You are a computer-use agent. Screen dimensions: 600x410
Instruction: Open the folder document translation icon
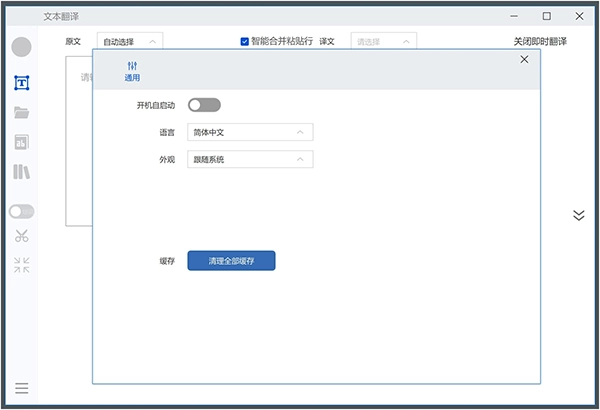click(21, 113)
